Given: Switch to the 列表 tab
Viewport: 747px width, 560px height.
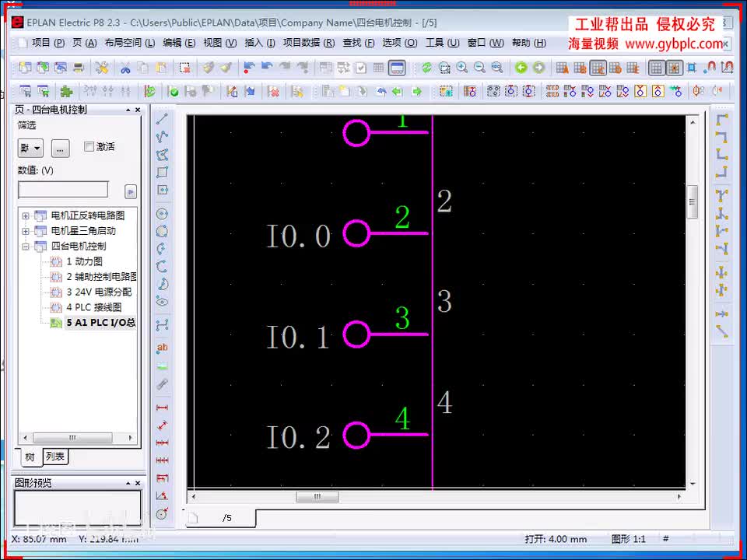Looking at the screenshot, I should (x=55, y=457).
